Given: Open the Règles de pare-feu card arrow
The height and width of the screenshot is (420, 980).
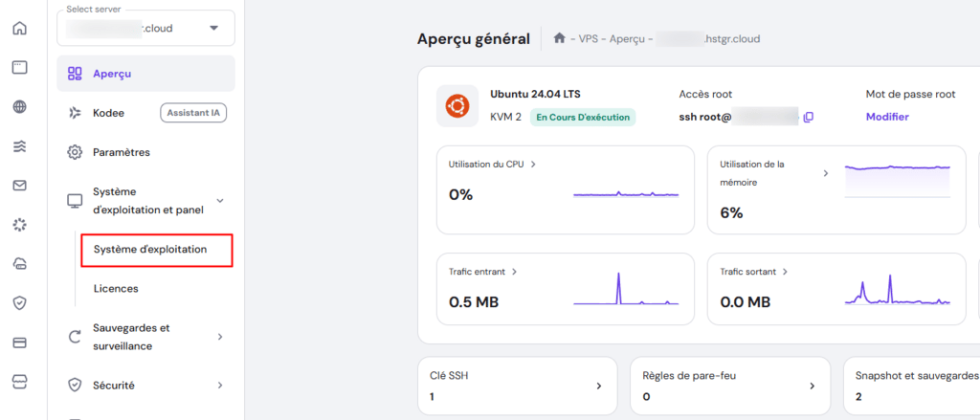Looking at the screenshot, I should pyautogui.click(x=812, y=387).
